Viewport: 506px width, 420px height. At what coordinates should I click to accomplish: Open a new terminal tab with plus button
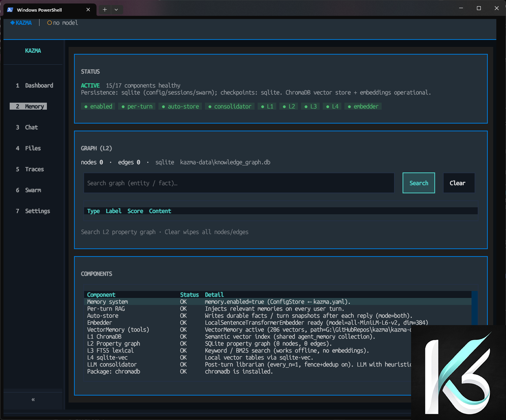105,10
